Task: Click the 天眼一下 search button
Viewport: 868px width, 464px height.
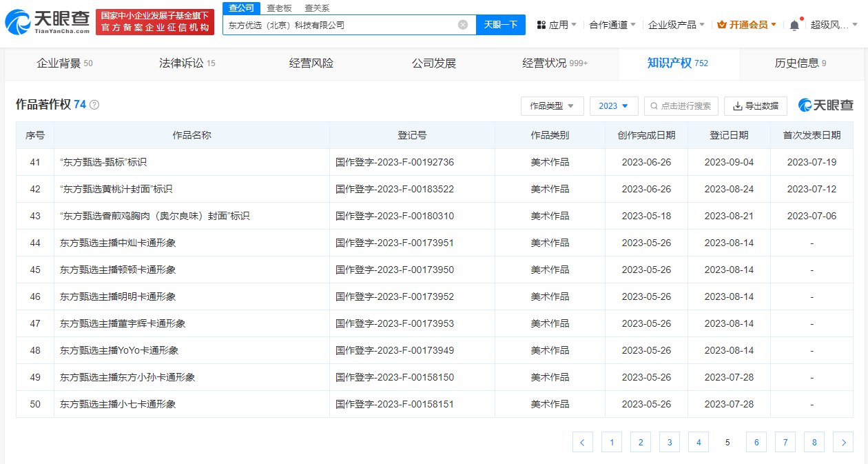Action: click(501, 25)
